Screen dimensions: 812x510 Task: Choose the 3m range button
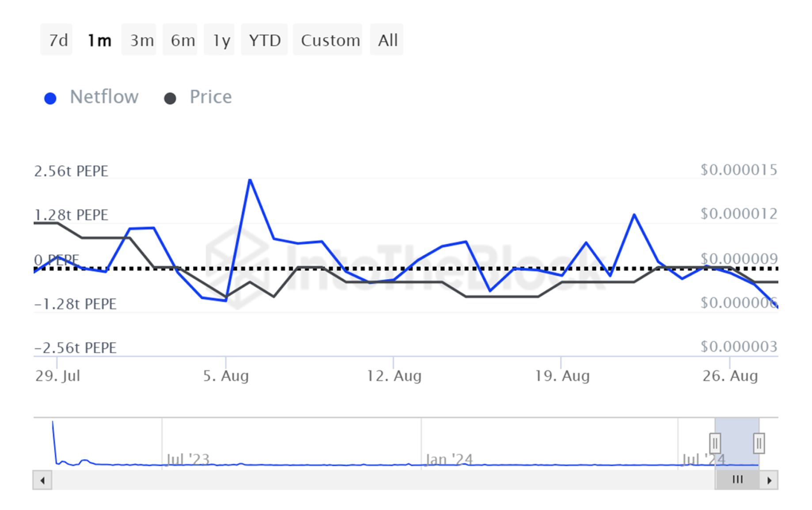(141, 40)
